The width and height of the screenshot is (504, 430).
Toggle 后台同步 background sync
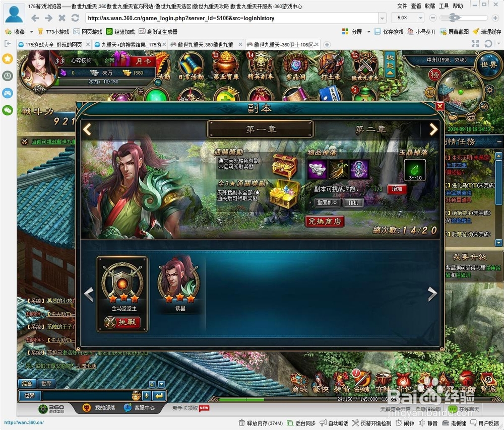tap(301, 423)
